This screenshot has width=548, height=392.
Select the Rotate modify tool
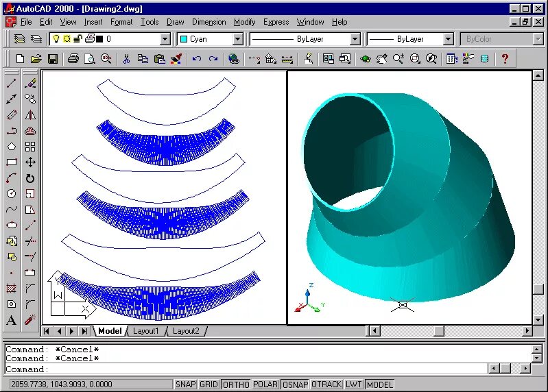[x=30, y=178]
